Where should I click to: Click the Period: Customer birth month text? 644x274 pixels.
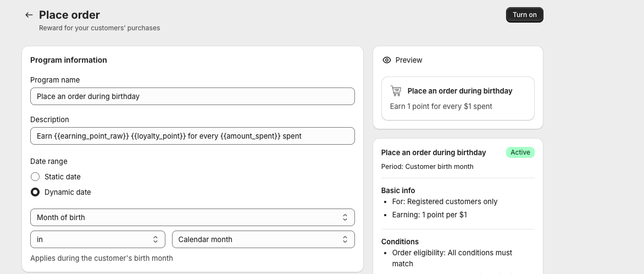click(x=427, y=167)
